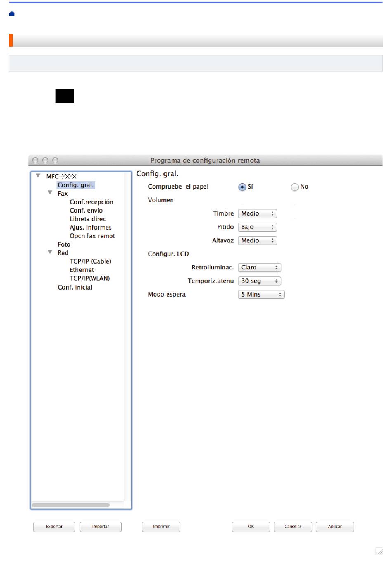Select Conf.recepción in tree
Image resolution: width=392 pixels, height=573 pixels.
click(x=91, y=202)
